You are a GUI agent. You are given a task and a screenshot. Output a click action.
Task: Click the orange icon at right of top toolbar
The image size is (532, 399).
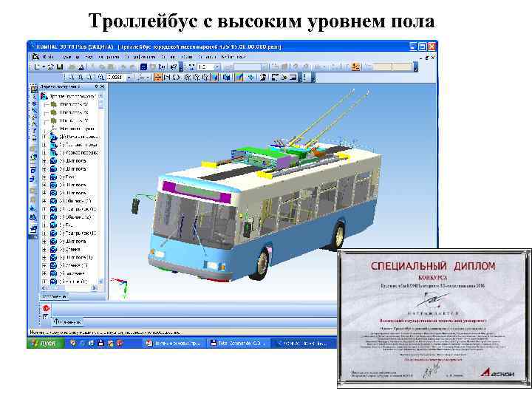point(355,66)
